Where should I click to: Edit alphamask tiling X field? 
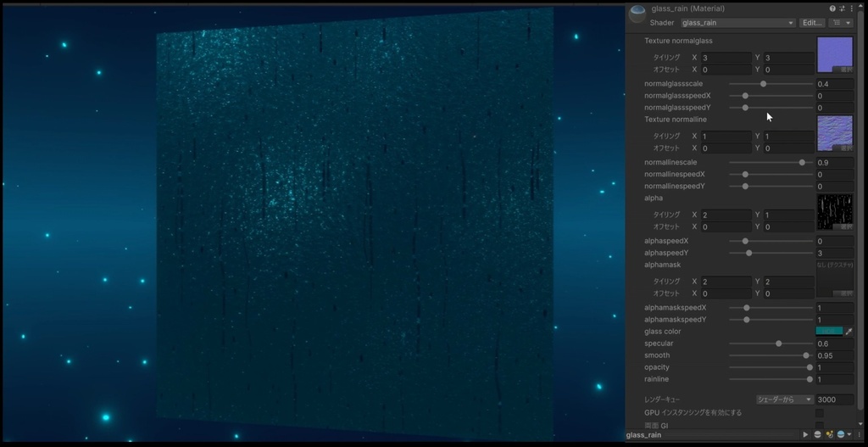[x=726, y=282]
